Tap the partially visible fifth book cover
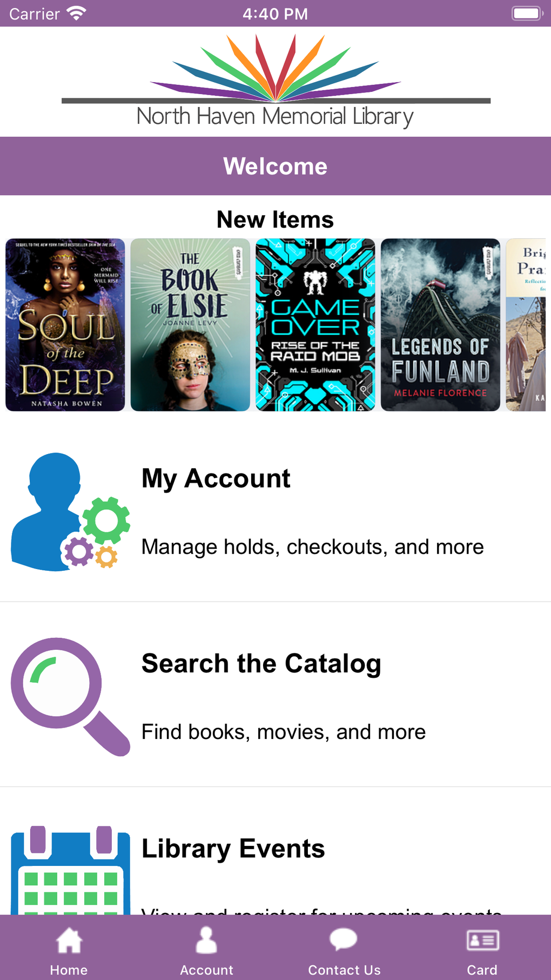The width and height of the screenshot is (551, 980). pos(526,325)
